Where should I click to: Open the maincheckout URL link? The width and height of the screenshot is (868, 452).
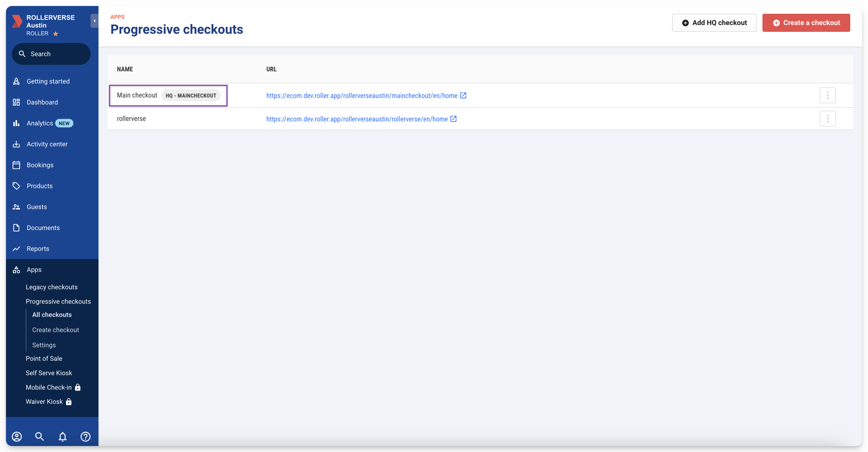tap(362, 96)
